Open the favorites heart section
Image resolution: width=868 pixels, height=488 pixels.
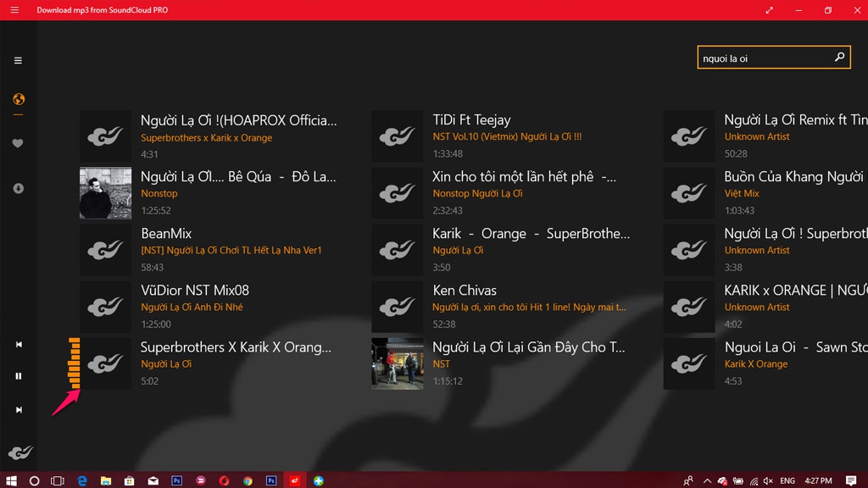[18, 143]
